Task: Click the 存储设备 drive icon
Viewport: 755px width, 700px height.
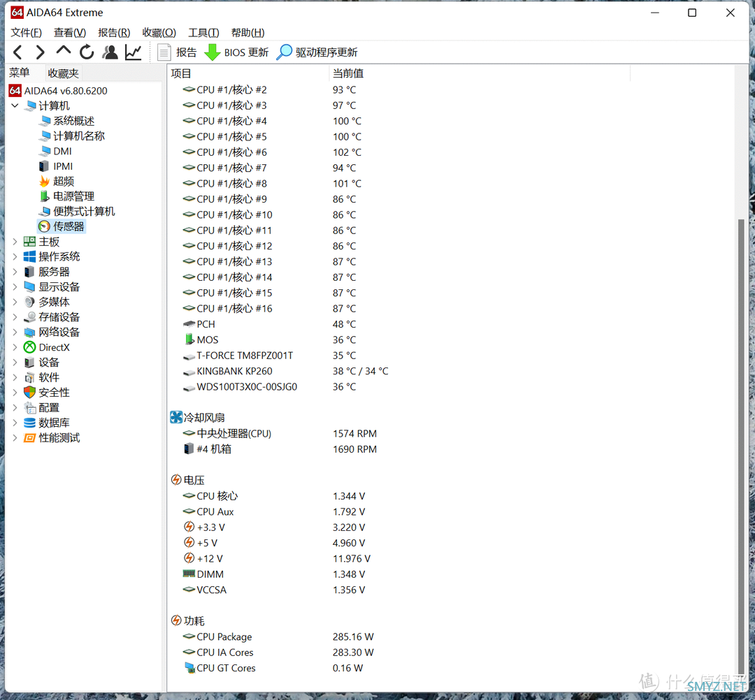Action: pyautogui.click(x=29, y=317)
